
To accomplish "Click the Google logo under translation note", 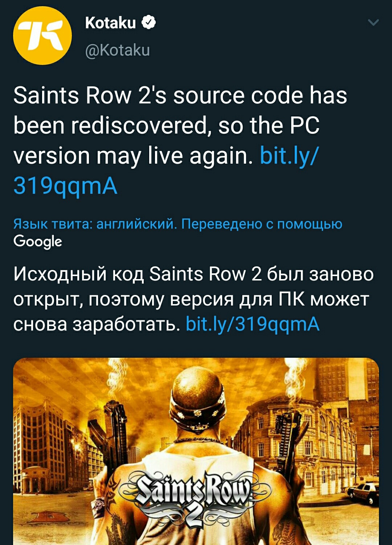I will [x=38, y=242].
